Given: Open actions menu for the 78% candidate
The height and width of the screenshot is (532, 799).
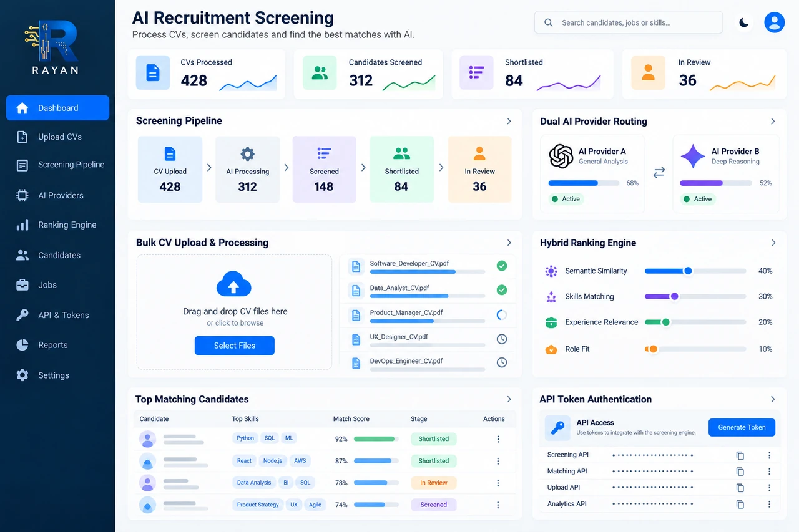Looking at the screenshot, I should click(x=498, y=483).
